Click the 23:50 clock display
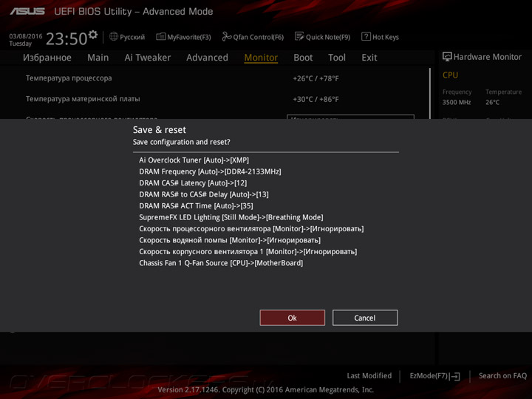 [x=66, y=39]
